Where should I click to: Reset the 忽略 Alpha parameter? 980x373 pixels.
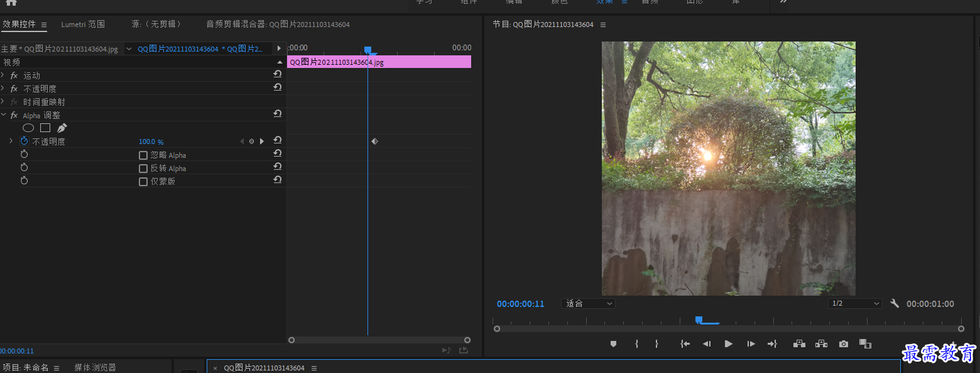pos(277,153)
